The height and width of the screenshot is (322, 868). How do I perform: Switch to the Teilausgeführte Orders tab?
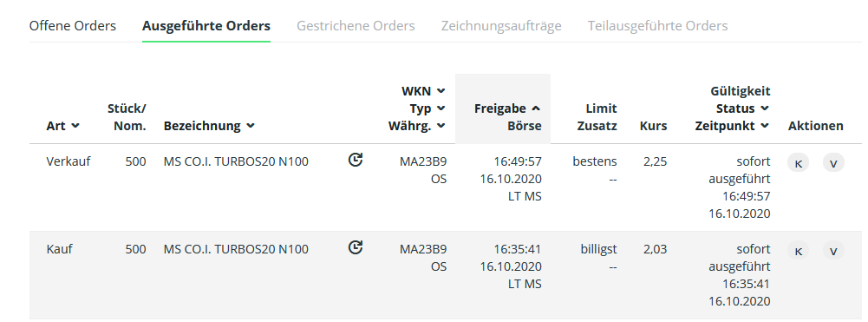point(657,26)
